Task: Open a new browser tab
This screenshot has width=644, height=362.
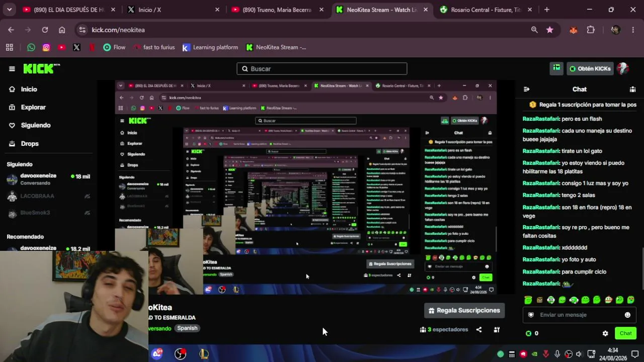Action: coord(547,10)
